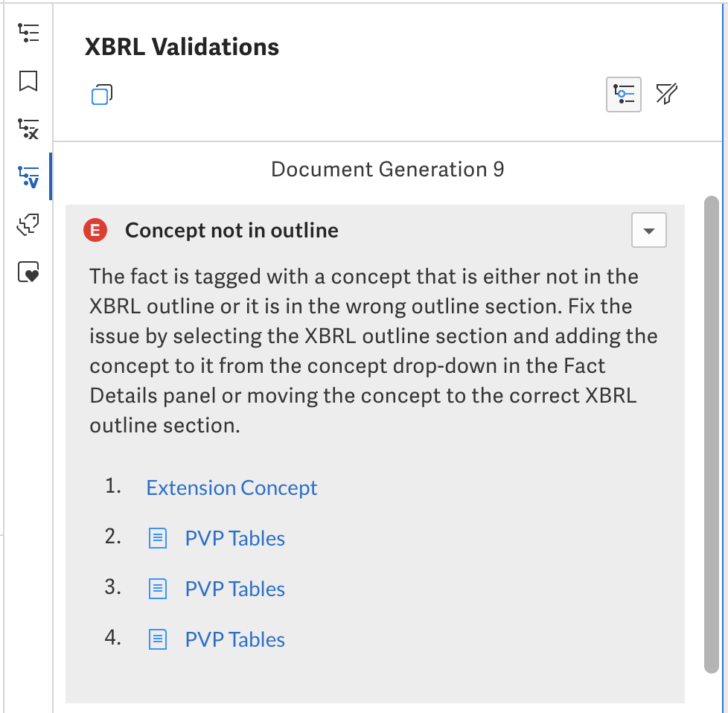Viewport: 728px width, 713px height.
Task: Collapse the Concept not in outline card
Action: [x=648, y=230]
